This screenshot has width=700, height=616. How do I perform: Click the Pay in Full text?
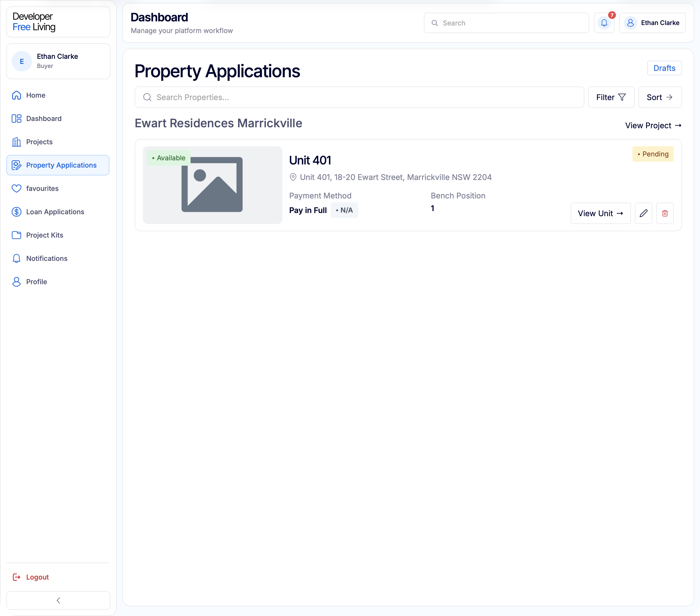(x=308, y=210)
